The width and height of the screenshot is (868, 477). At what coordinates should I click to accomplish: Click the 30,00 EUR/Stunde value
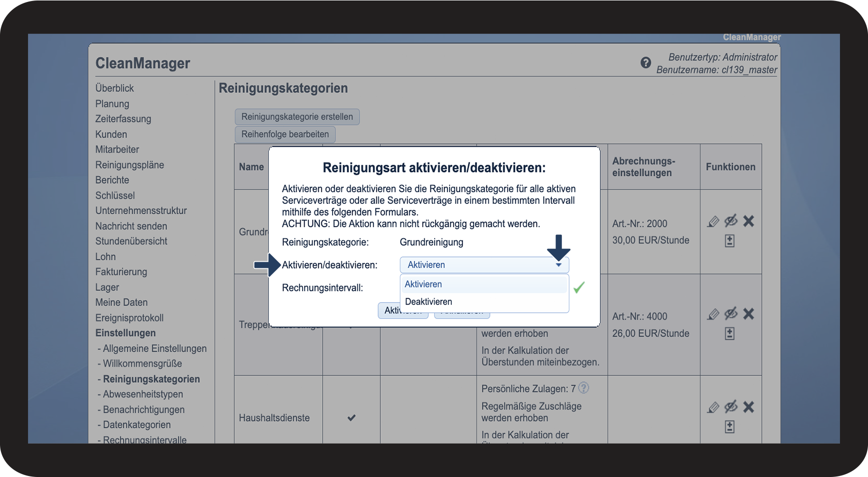coord(650,240)
